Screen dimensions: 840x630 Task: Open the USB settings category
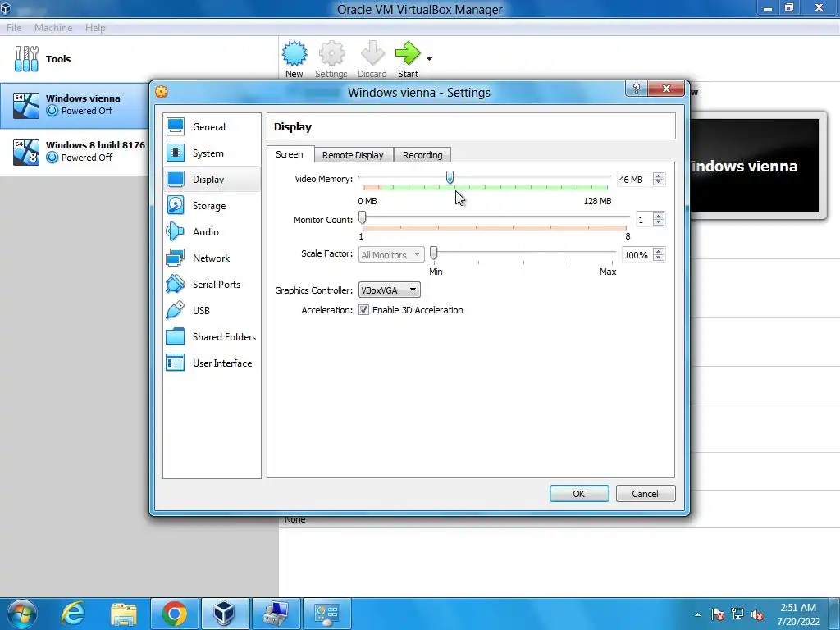pyautogui.click(x=212, y=311)
